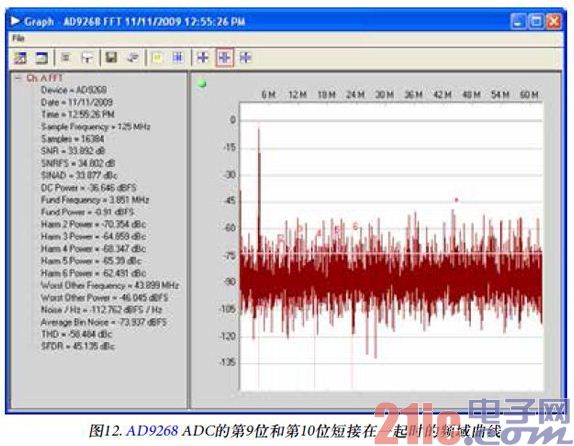Select the DC Power row

88,187
